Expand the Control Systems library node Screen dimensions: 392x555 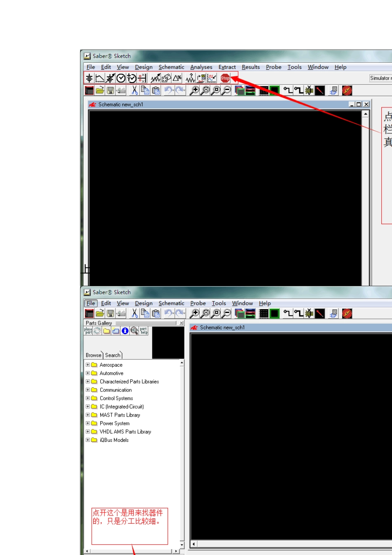(x=87, y=398)
